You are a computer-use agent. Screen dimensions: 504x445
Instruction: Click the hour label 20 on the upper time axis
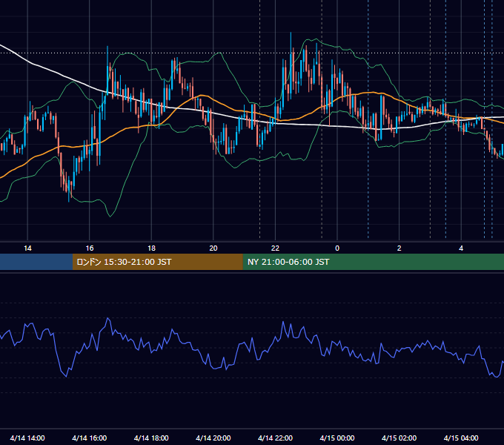[213, 248]
